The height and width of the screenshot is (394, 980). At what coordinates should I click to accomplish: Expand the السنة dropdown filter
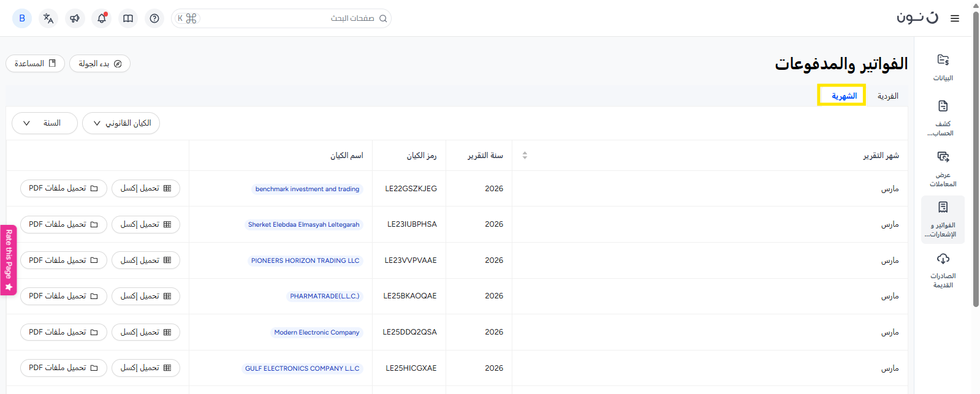click(x=45, y=123)
